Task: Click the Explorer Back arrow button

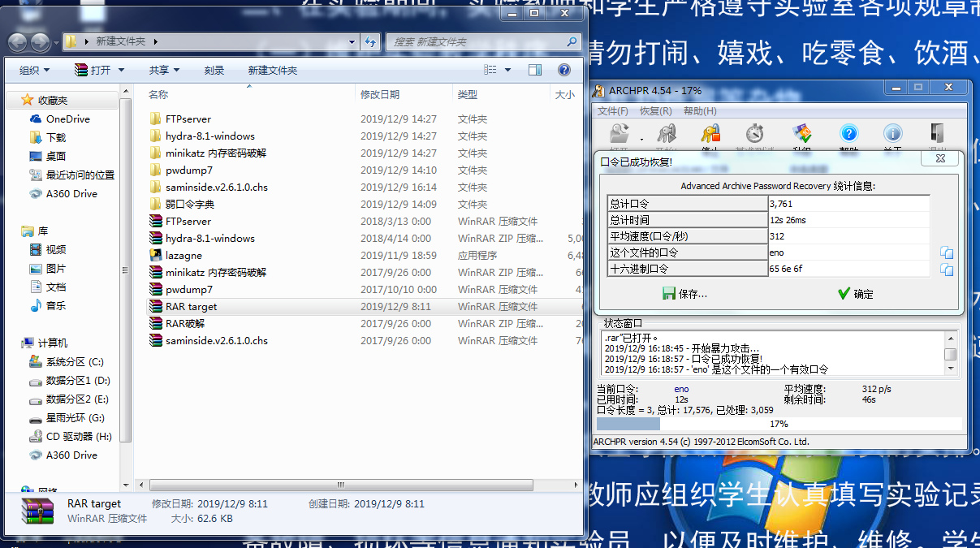Action: point(18,41)
